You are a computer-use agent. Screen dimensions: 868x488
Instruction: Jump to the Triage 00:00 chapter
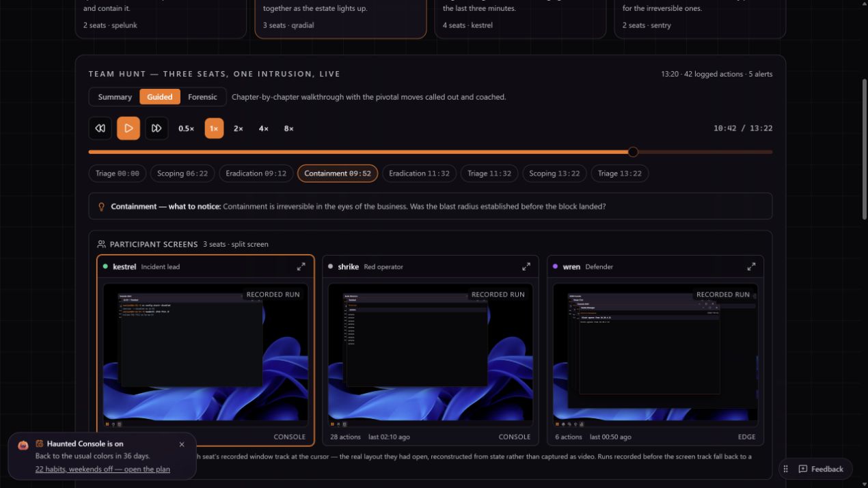coord(118,174)
